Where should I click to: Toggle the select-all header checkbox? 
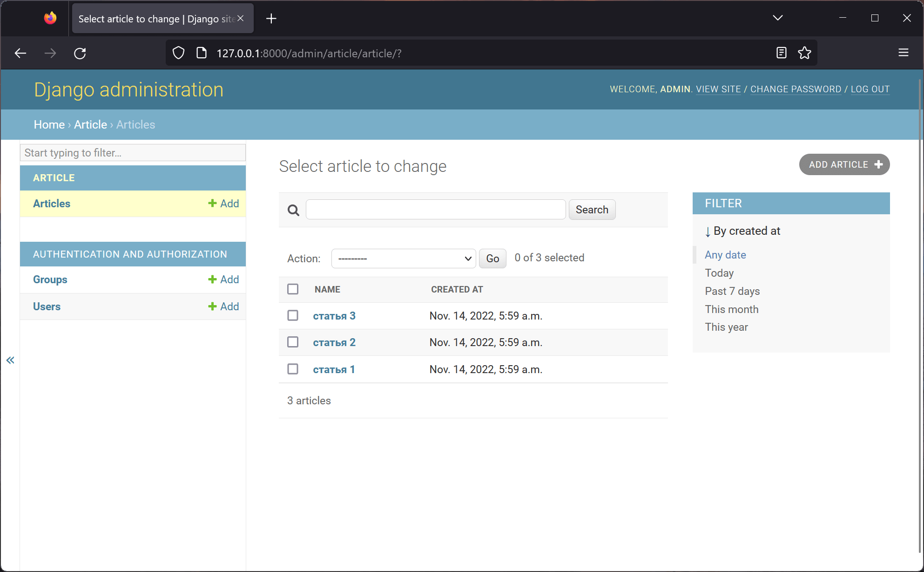[293, 289]
